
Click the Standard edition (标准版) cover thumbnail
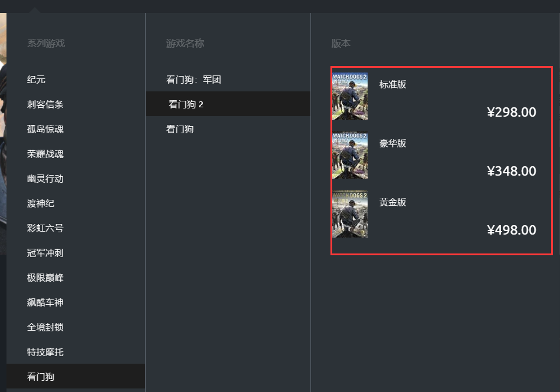tap(350, 96)
